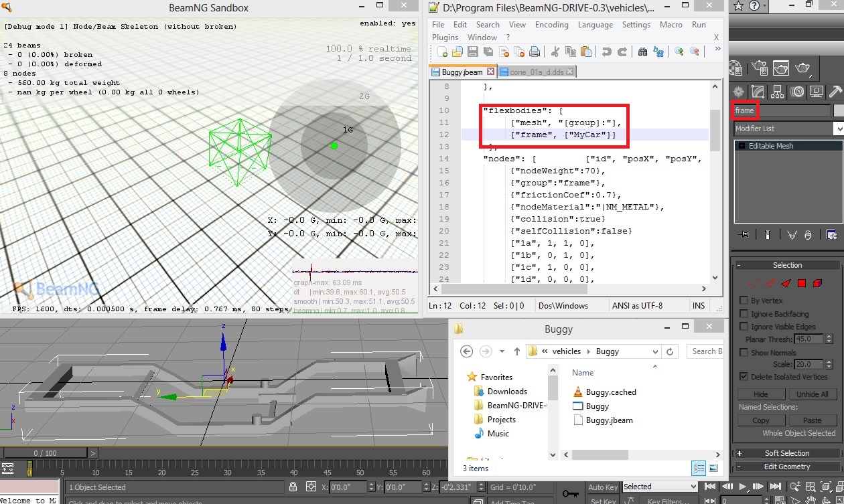The width and height of the screenshot is (844, 504).
Task: Click 3ds Max time slider 0 / 100
Action: point(45,453)
